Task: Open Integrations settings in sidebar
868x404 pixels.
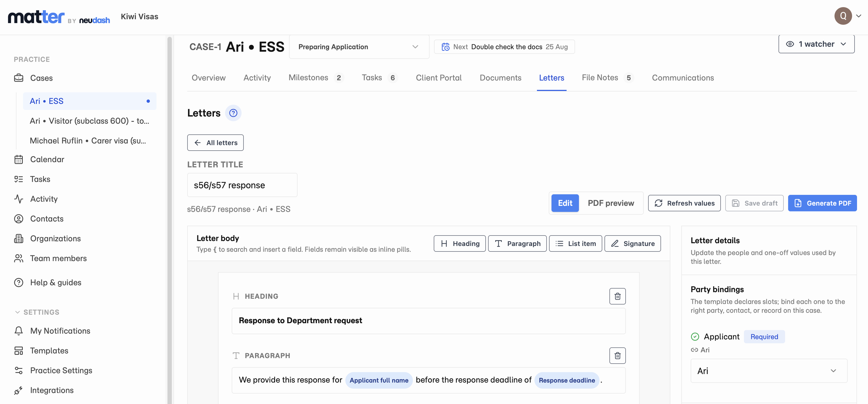Action: click(52, 390)
